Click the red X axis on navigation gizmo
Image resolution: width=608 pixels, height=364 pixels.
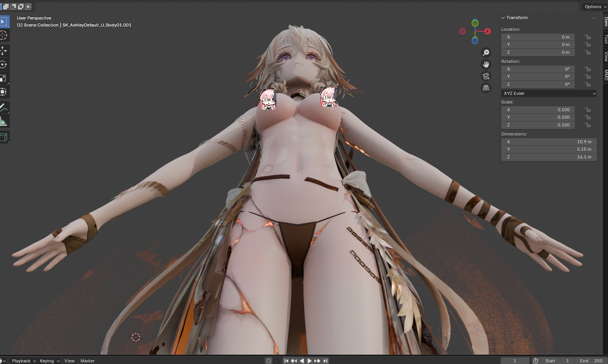click(x=488, y=31)
